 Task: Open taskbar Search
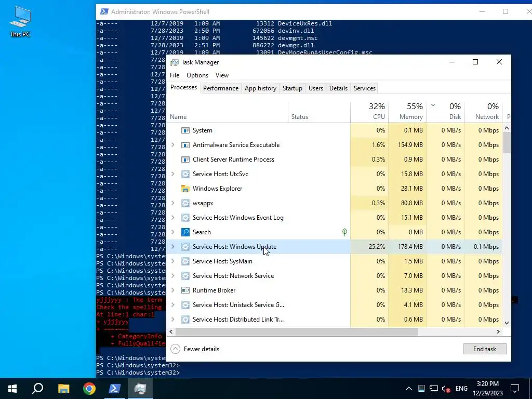[x=37, y=389]
